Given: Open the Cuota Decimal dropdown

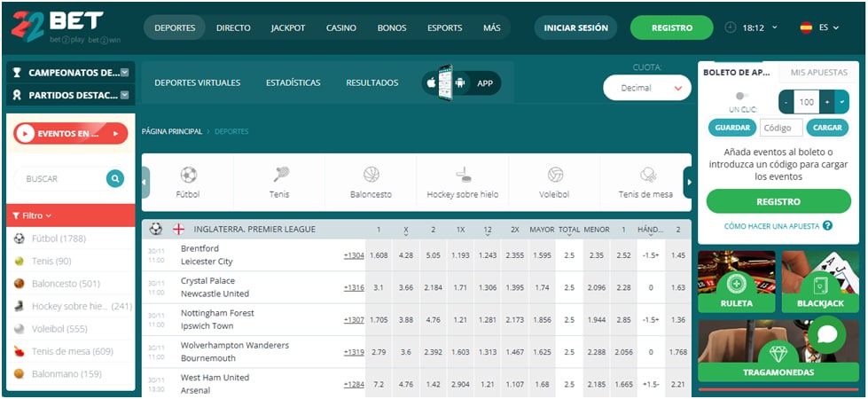Looking at the screenshot, I should pyautogui.click(x=646, y=88).
